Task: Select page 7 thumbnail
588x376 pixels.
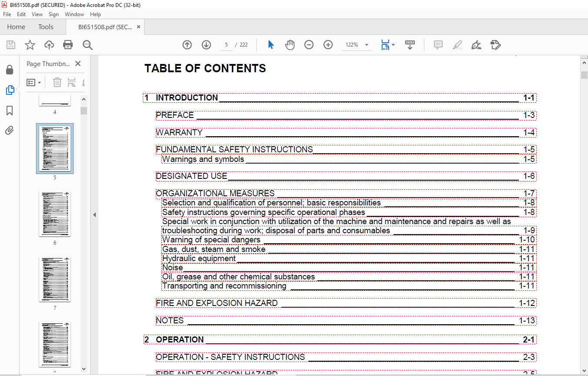Action: coord(55,279)
